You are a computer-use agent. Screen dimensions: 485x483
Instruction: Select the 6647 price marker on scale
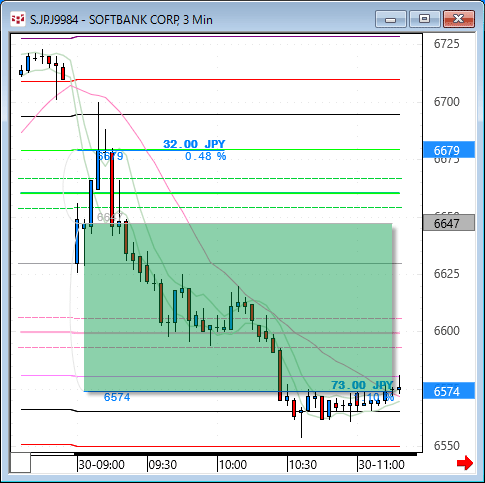[x=449, y=223]
